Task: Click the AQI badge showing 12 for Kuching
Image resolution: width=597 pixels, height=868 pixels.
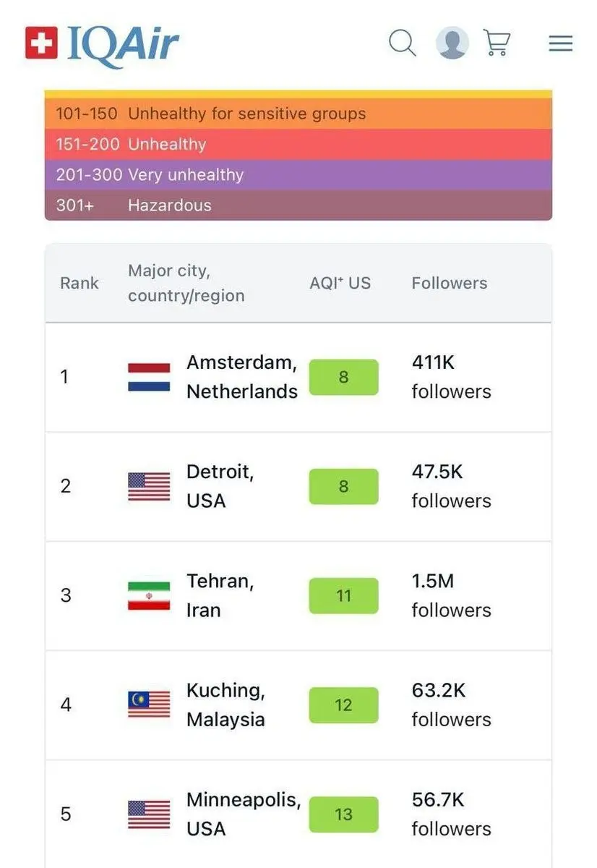Action: 343,705
